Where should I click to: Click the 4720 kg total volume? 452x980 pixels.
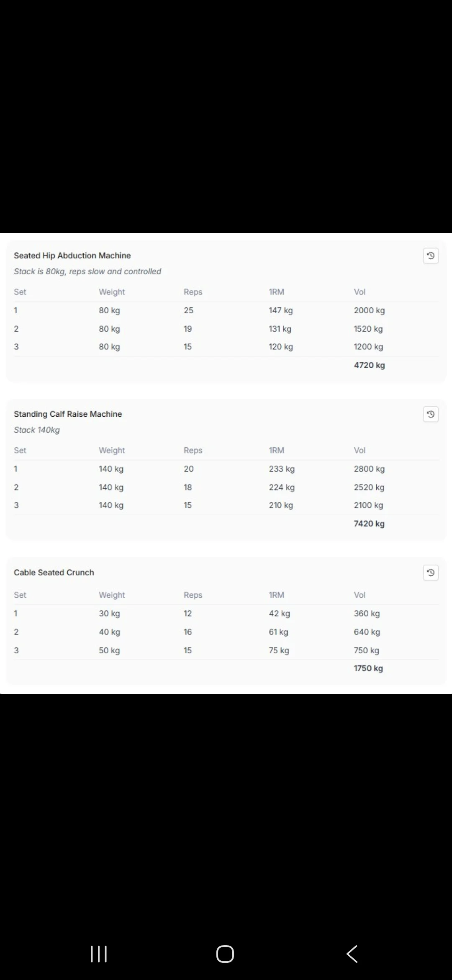click(x=369, y=365)
